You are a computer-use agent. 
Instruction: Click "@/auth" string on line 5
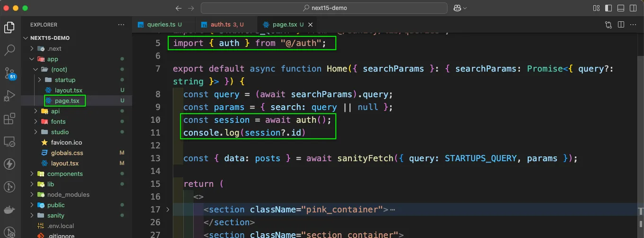(x=301, y=43)
